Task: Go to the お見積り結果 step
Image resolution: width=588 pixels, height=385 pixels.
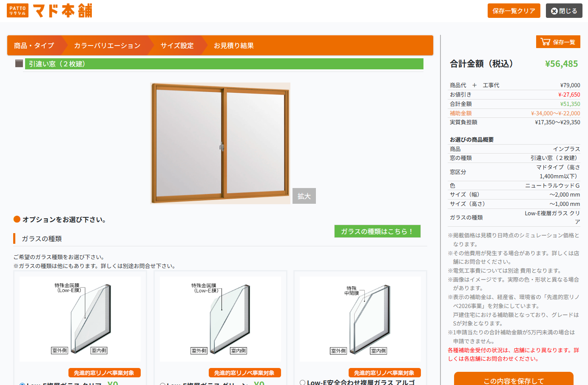Action: click(234, 46)
